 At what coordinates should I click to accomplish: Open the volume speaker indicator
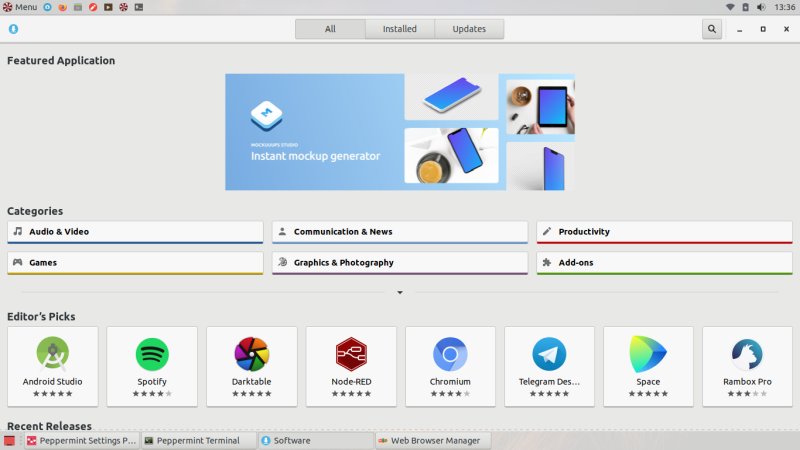[761, 7]
